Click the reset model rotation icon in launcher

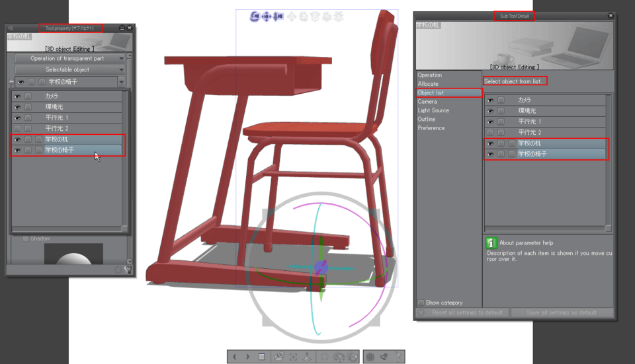pyautogui.click(x=353, y=357)
